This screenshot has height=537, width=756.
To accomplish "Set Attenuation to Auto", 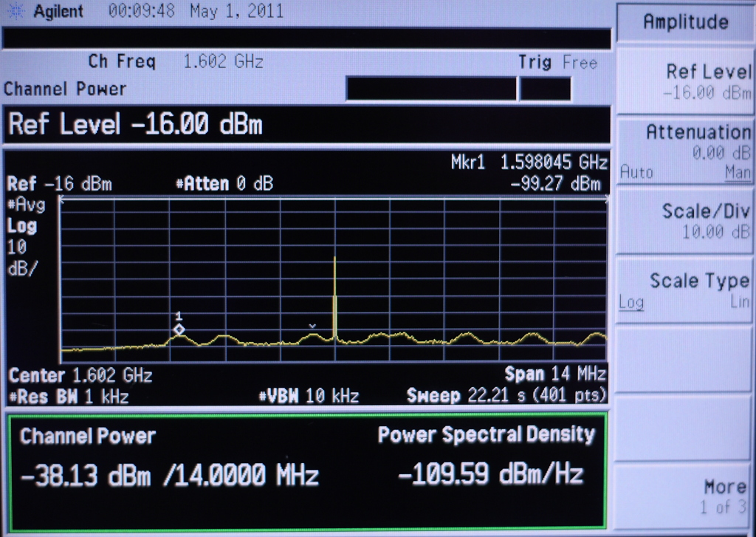I will [636, 172].
